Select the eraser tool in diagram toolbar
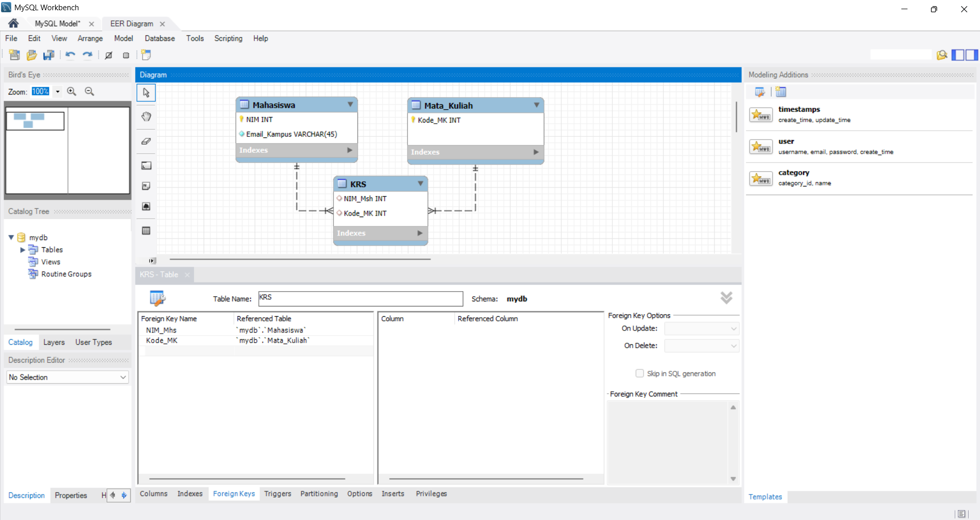Viewport: 980px width, 520px height. coord(146,141)
